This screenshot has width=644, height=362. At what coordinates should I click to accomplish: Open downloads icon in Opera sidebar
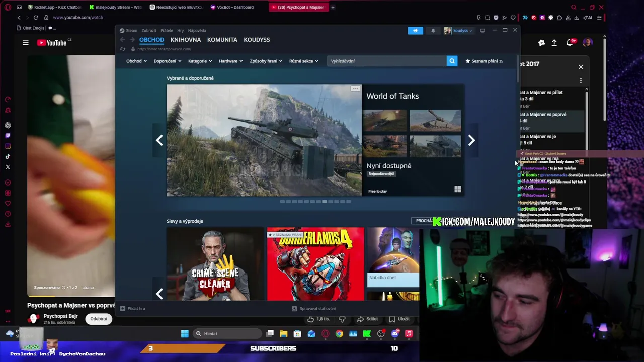(8, 224)
